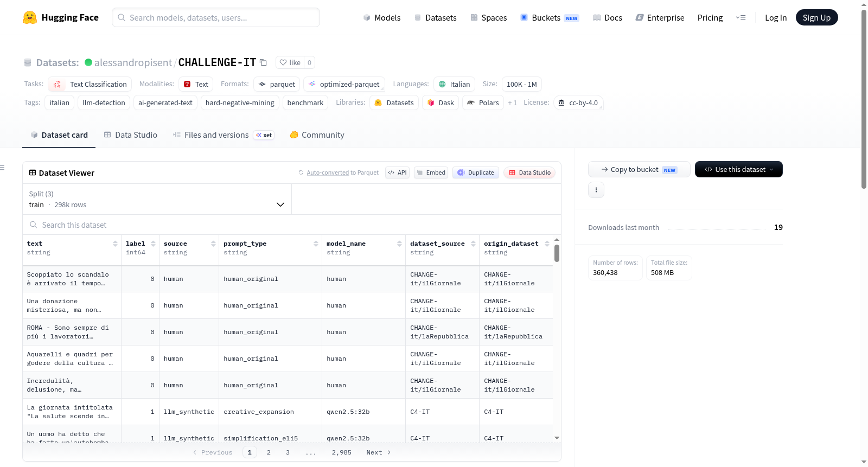Open the Dataset card tab
The width and height of the screenshot is (868, 467).
click(59, 135)
